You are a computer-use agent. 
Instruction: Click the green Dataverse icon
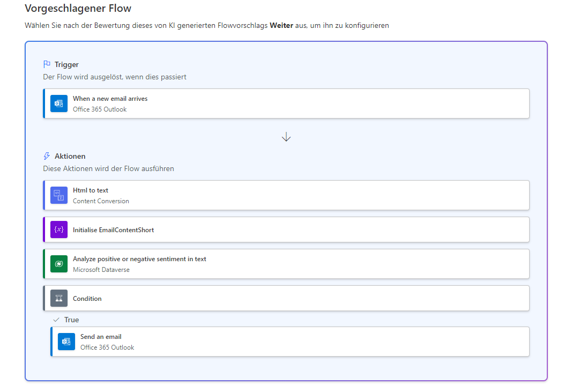59,264
